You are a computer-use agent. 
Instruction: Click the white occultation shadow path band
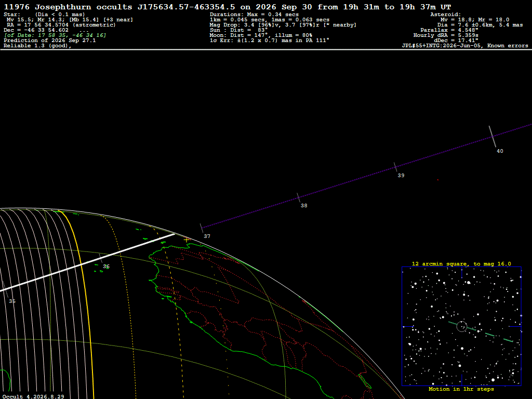(x=87, y=262)
